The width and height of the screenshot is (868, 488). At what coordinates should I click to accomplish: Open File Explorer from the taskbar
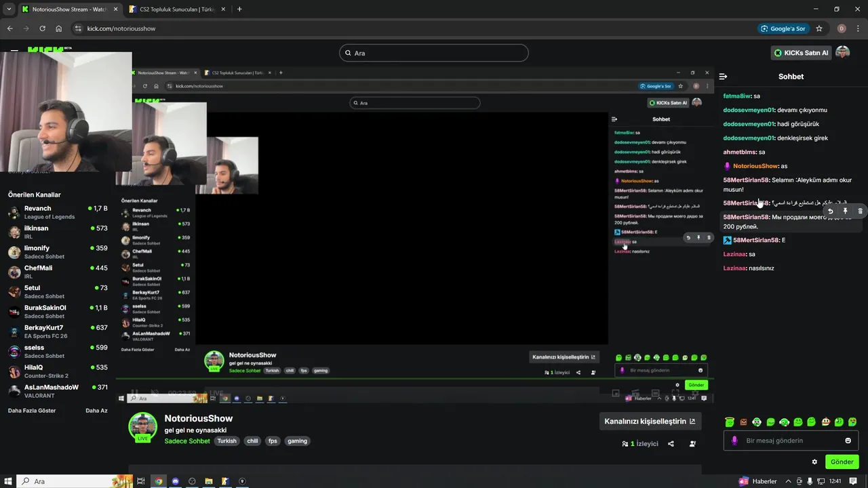tap(209, 481)
